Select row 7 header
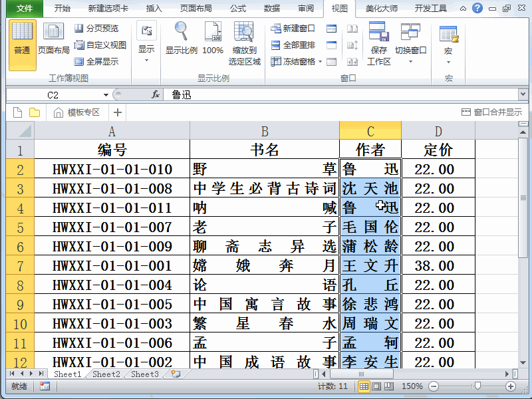This screenshot has width=532, height=399. click(x=20, y=265)
